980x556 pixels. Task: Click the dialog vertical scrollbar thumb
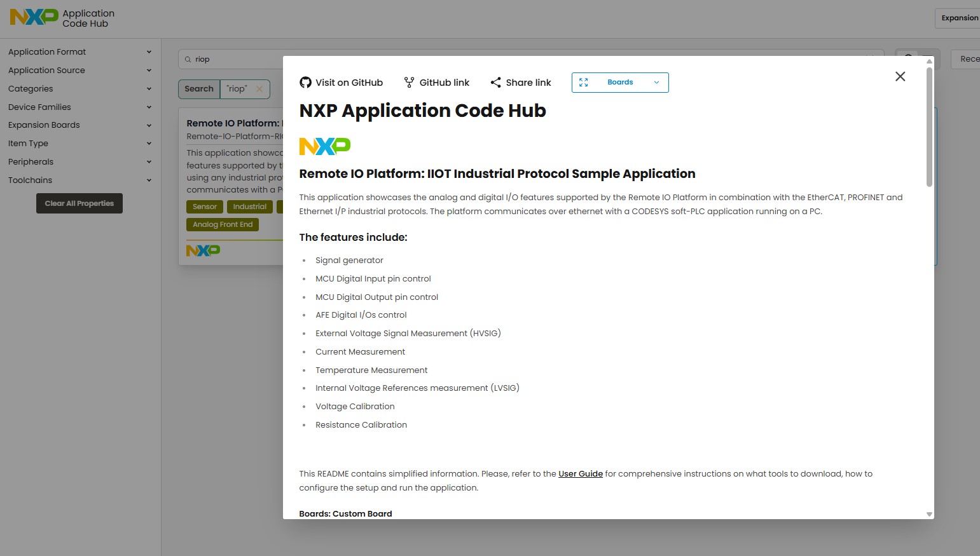click(x=929, y=127)
